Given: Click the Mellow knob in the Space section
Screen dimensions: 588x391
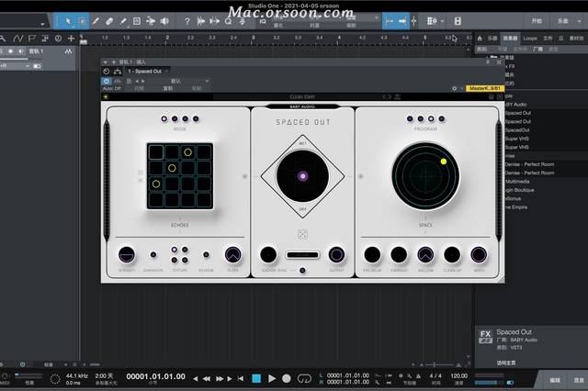Looking at the screenshot, I should [x=425, y=254].
